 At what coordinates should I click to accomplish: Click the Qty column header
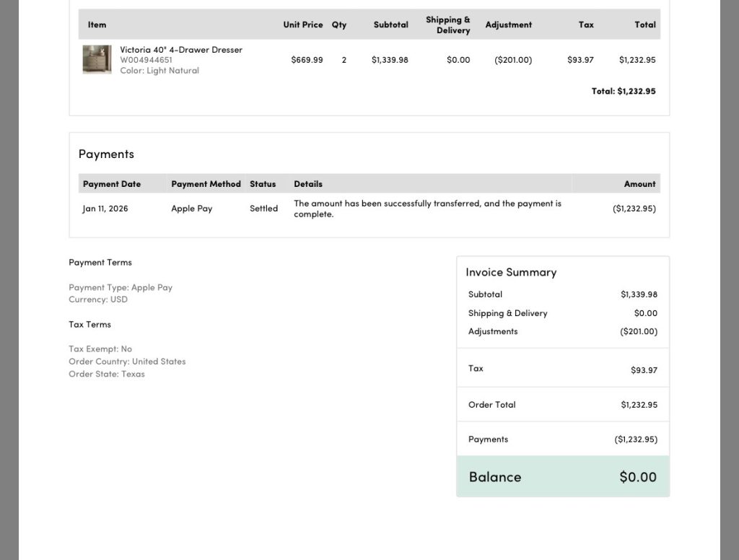tap(339, 25)
